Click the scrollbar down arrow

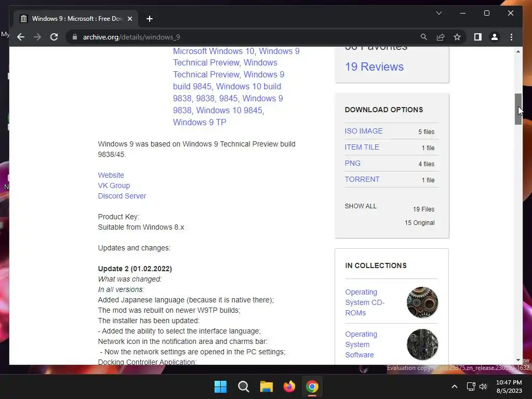[518, 360]
